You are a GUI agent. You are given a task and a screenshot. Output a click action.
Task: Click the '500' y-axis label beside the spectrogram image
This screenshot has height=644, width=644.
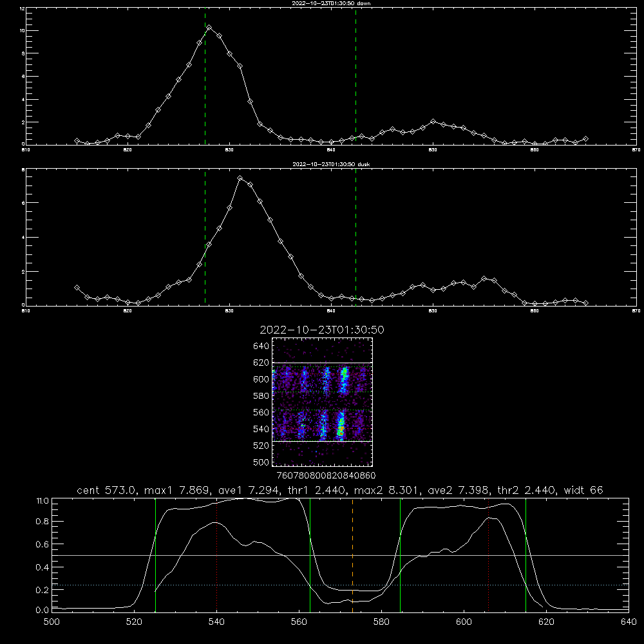click(261, 462)
